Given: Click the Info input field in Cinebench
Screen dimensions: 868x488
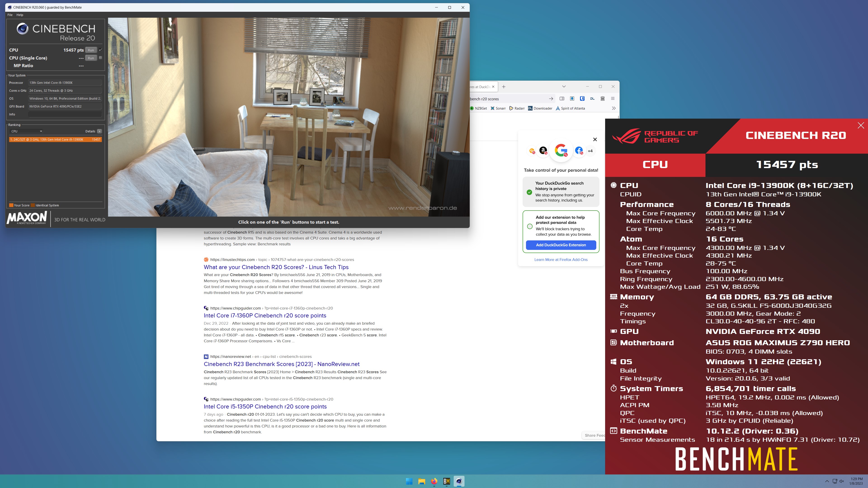Looking at the screenshot, I should [65, 114].
